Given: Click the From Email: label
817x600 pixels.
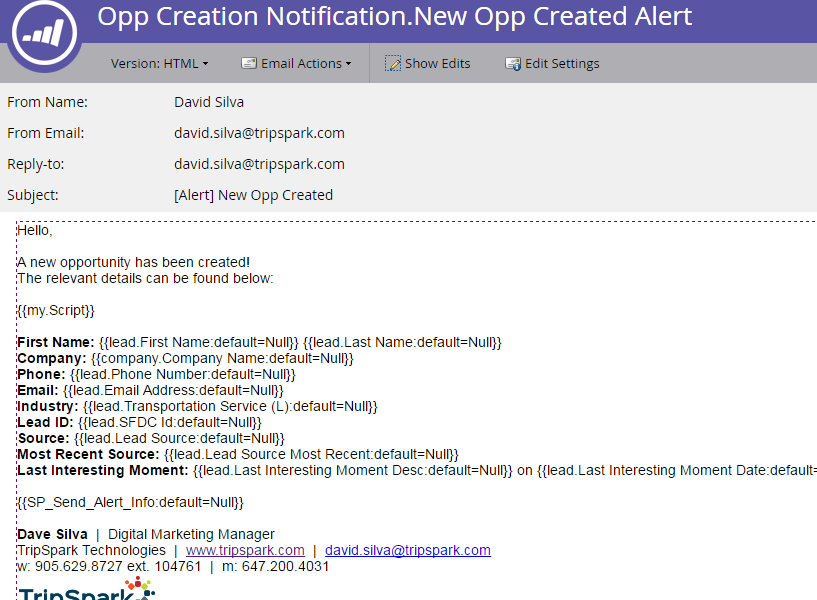Looking at the screenshot, I should [46, 133].
